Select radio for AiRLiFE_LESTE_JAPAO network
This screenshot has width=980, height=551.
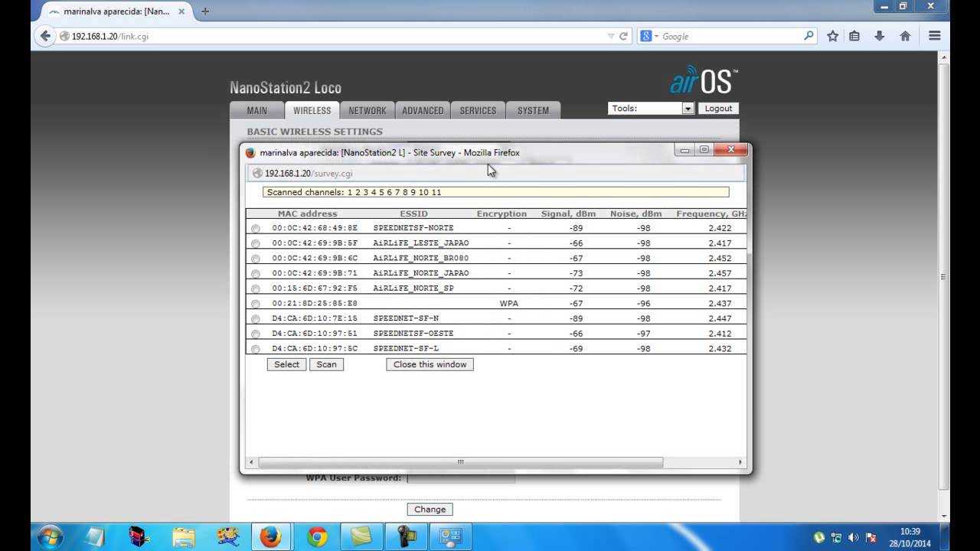coord(256,243)
